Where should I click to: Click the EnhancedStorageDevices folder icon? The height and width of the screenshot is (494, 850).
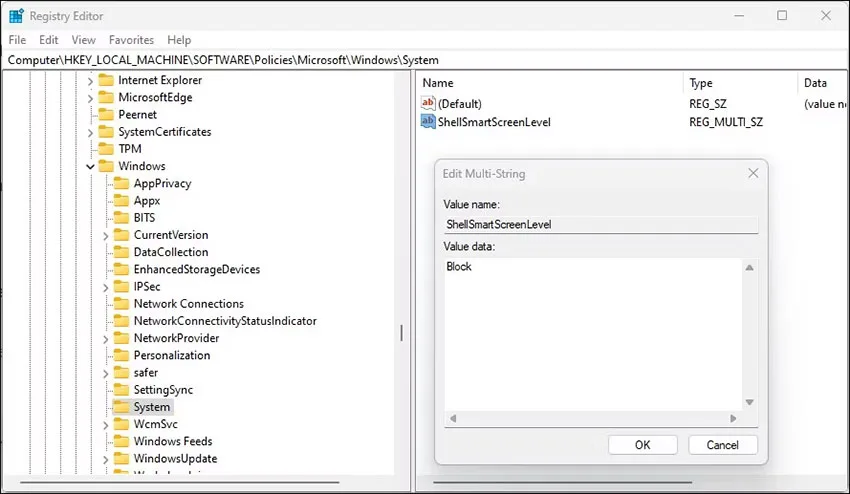coord(121,270)
